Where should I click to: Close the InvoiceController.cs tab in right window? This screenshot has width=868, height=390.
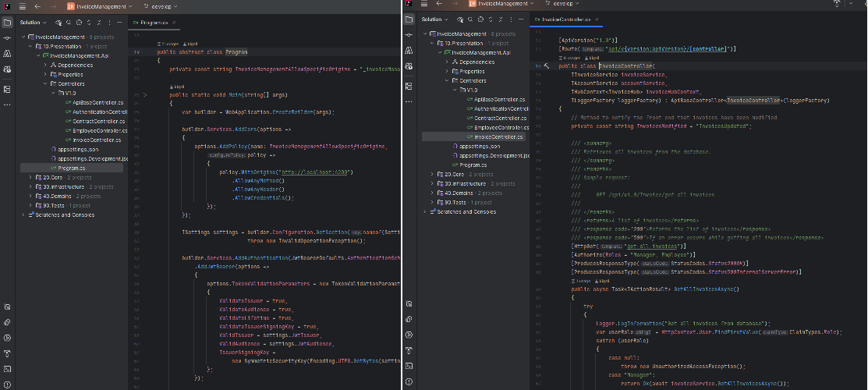[597, 19]
